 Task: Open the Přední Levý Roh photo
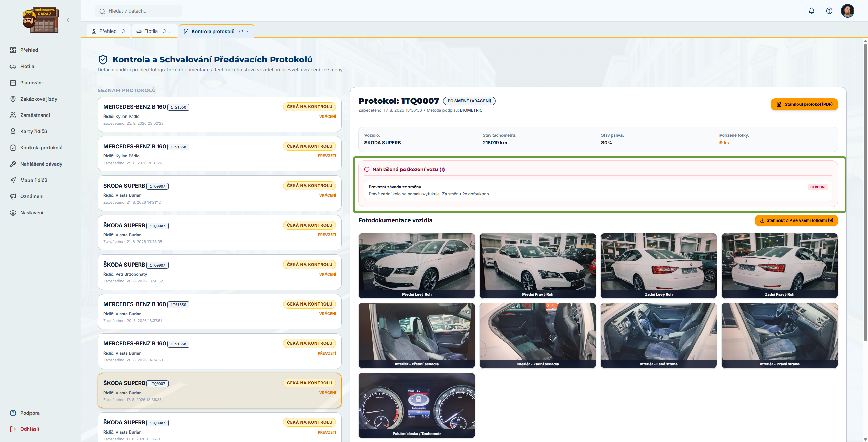[x=417, y=266]
